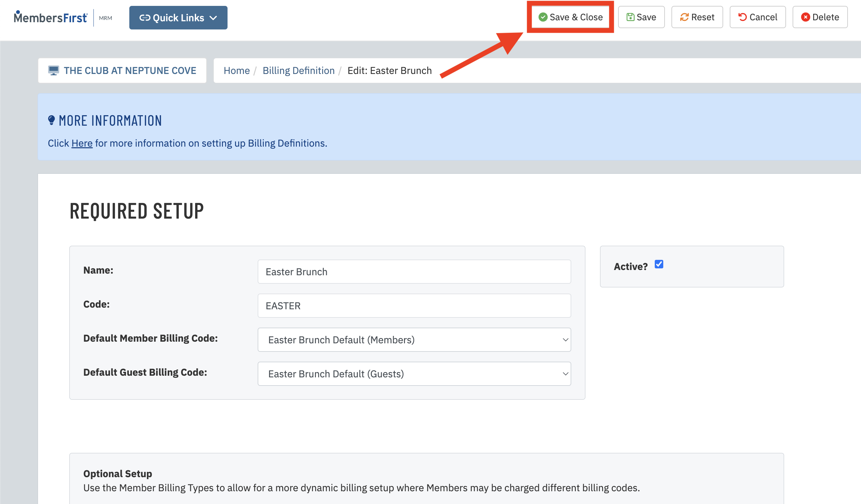Click the red undo icon on Cancel
Viewport: 861px width, 504px height.
click(742, 17)
